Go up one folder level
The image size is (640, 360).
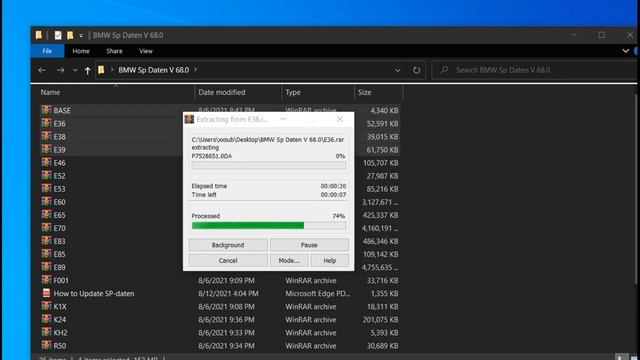(87, 70)
